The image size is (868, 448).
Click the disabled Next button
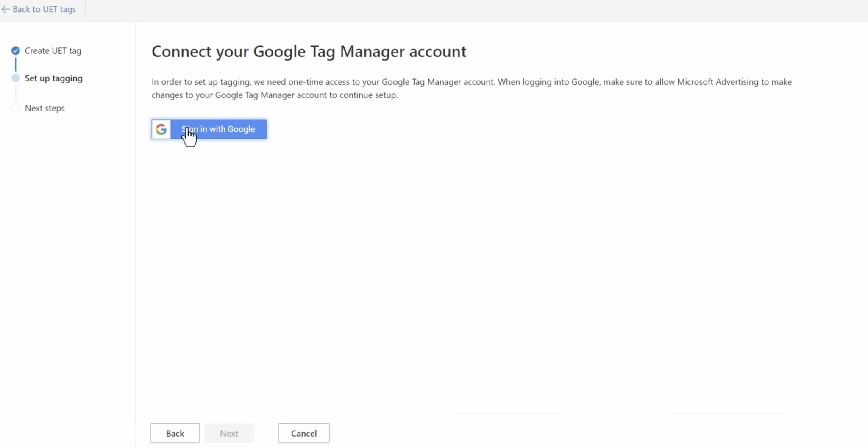[229, 433]
